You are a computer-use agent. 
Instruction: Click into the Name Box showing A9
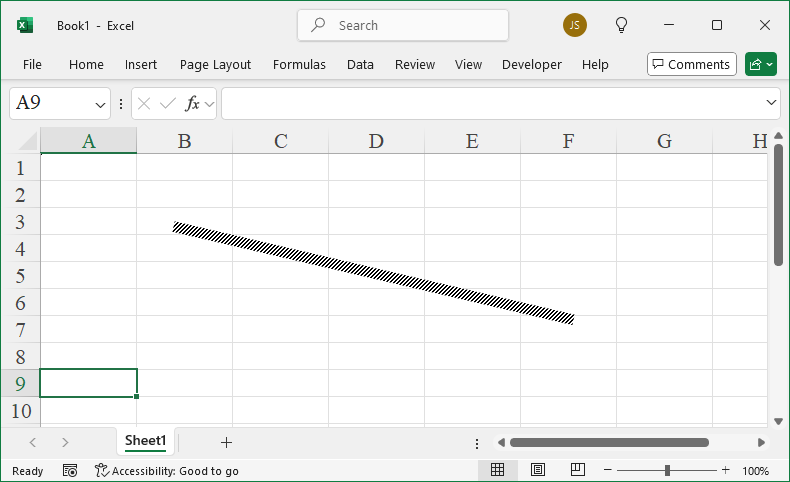[x=50, y=103]
